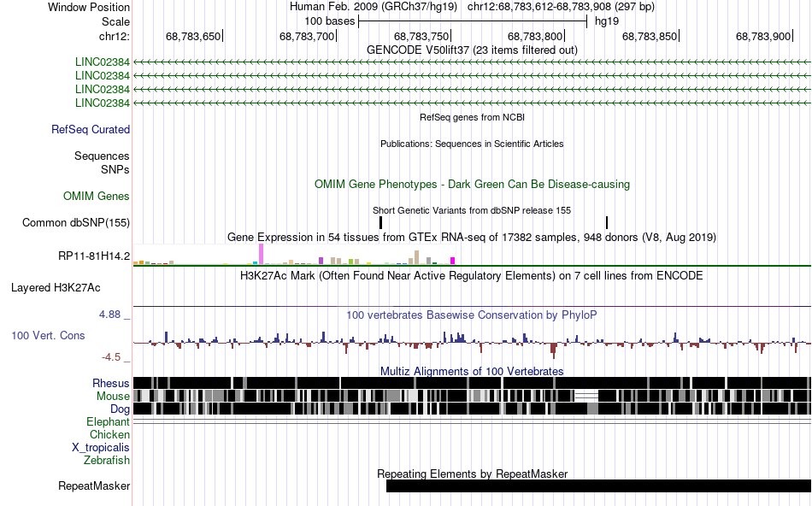812x506 pixels.
Task: Click the X_tropicalis alignment label
Action: 101,448
